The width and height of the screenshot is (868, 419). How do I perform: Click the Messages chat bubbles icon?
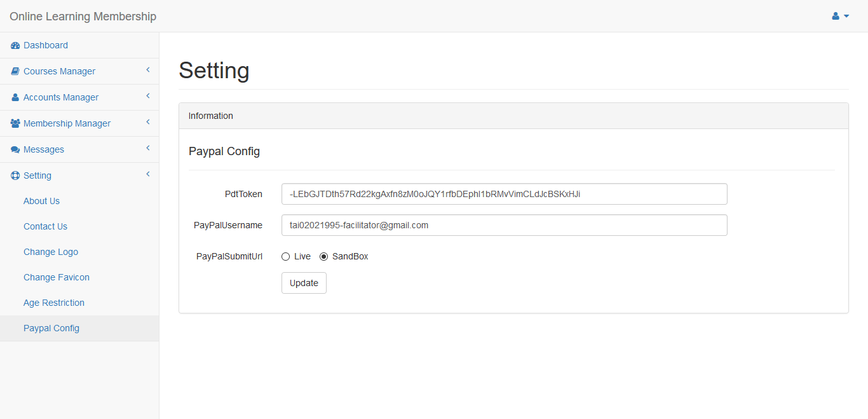[x=15, y=149]
